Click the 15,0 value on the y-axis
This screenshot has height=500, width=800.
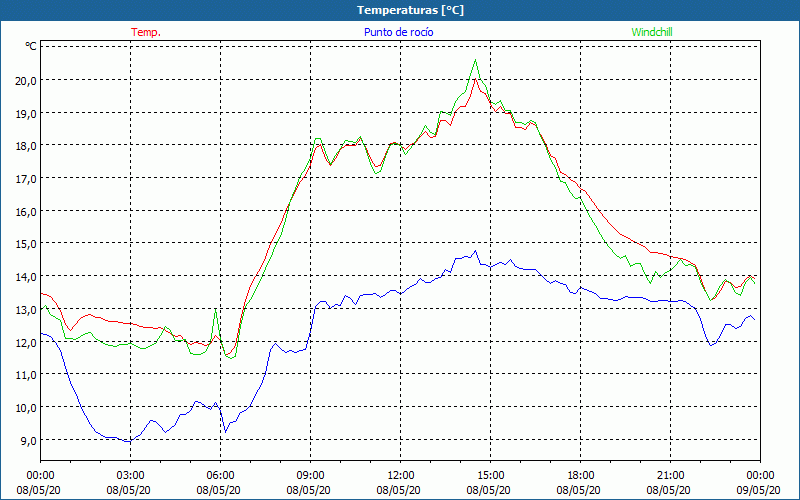(x=25, y=244)
